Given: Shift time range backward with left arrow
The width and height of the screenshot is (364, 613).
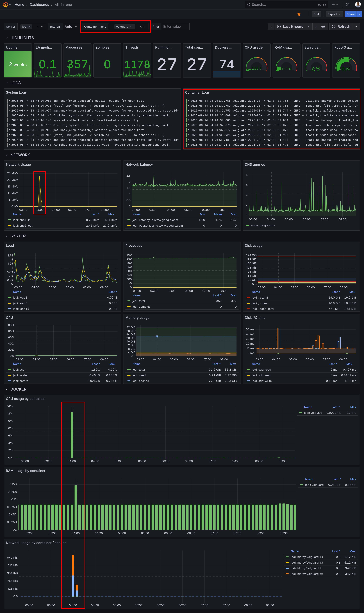Looking at the screenshot, I should tap(271, 27).
